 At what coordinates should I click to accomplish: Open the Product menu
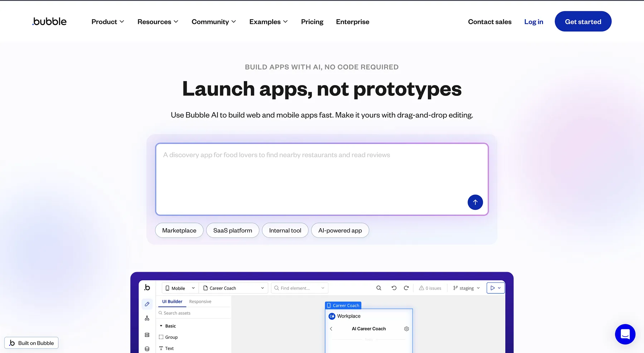pos(108,22)
